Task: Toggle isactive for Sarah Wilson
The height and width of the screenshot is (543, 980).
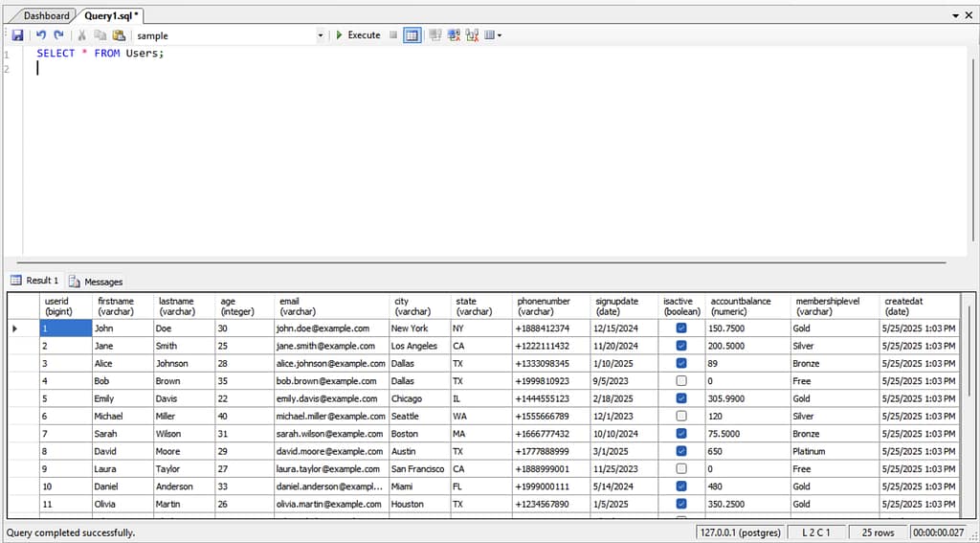Action: [x=681, y=433]
